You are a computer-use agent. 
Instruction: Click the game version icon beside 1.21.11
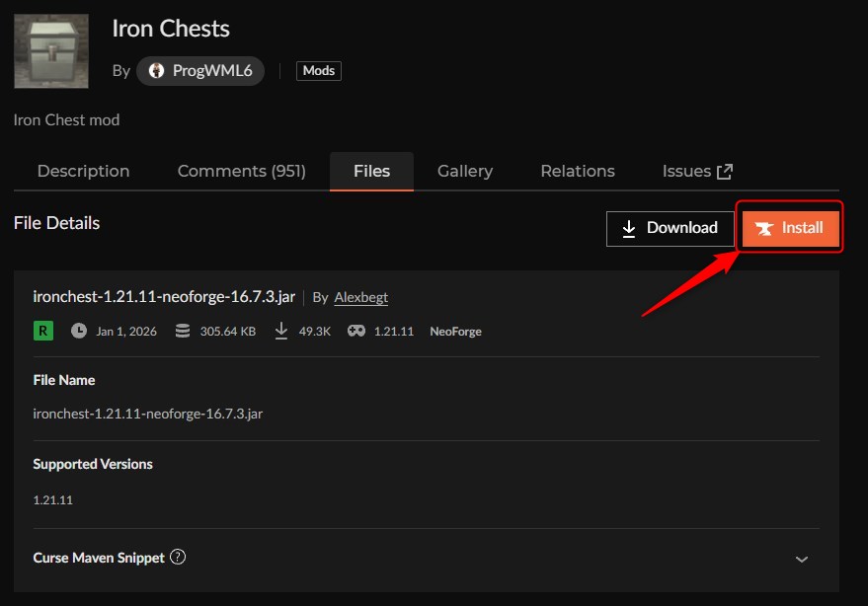(x=355, y=331)
